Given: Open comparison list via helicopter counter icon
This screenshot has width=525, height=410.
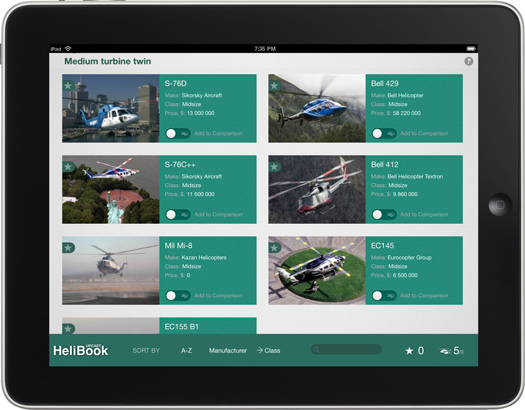Looking at the screenshot, I should tap(452, 351).
